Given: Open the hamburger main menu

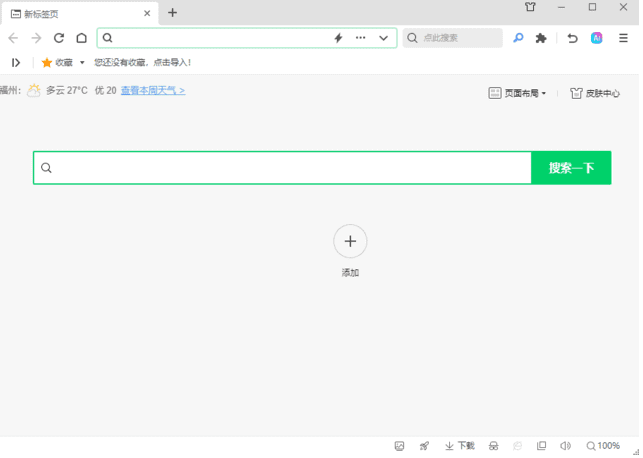Looking at the screenshot, I should (623, 38).
